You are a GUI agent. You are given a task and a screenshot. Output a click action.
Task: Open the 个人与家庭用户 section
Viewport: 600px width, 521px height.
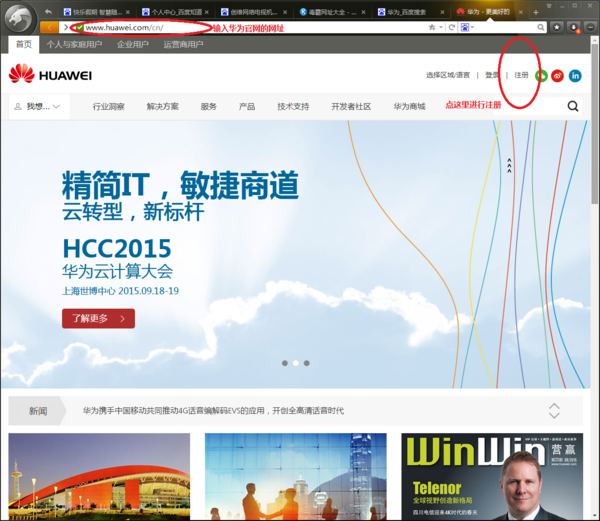coord(74,44)
